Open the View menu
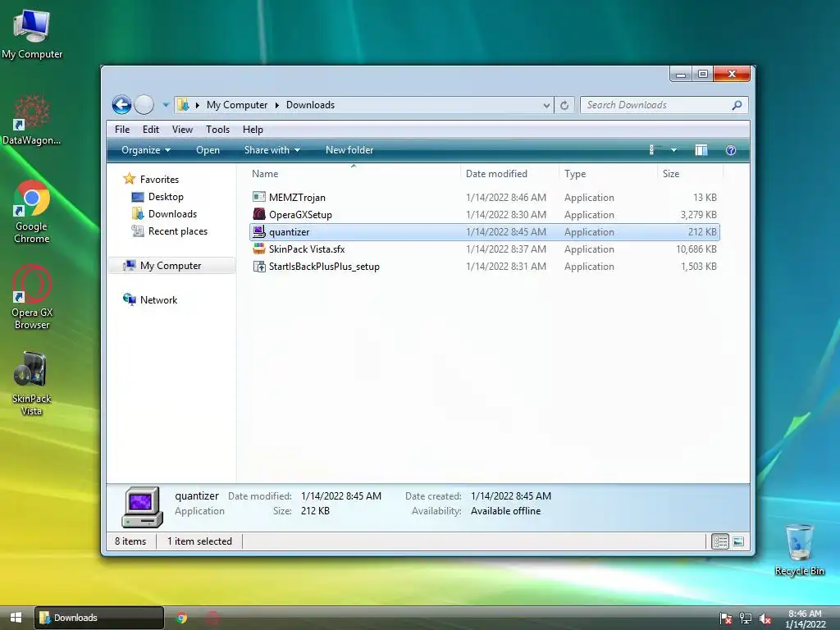This screenshot has width=840, height=630. pyautogui.click(x=182, y=129)
